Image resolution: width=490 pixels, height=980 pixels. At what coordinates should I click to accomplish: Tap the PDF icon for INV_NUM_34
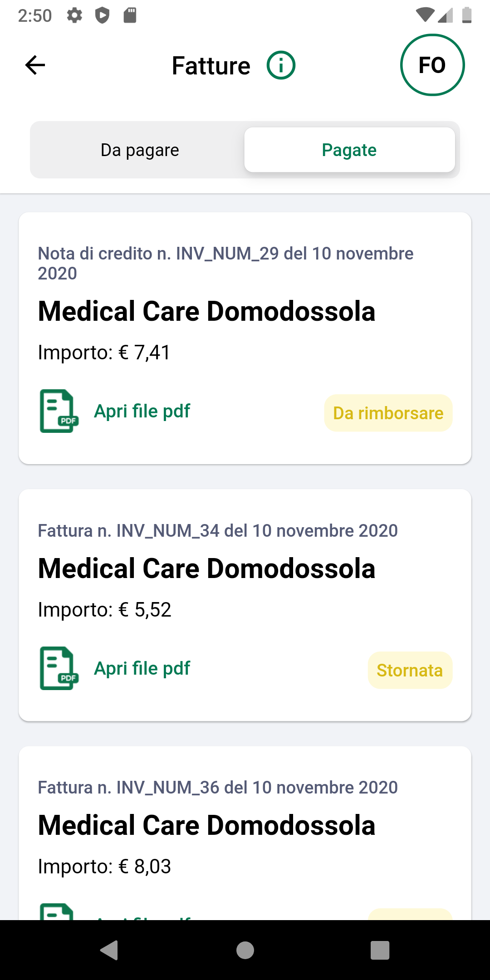point(59,668)
